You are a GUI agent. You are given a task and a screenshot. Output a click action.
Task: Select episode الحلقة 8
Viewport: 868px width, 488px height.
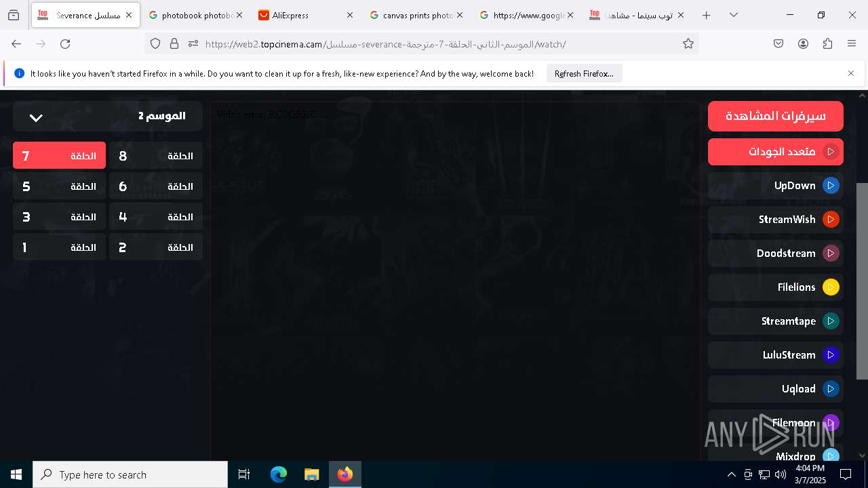[x=156, y=156]
